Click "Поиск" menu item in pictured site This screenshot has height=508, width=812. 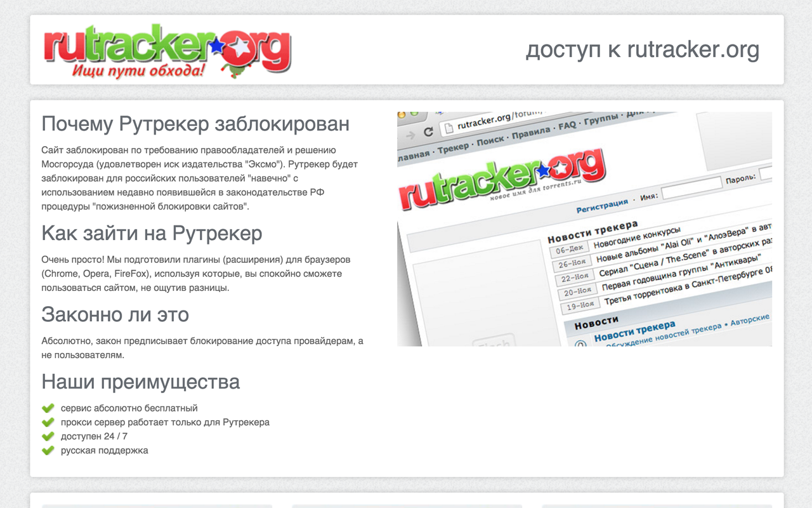tap(490, 140)
